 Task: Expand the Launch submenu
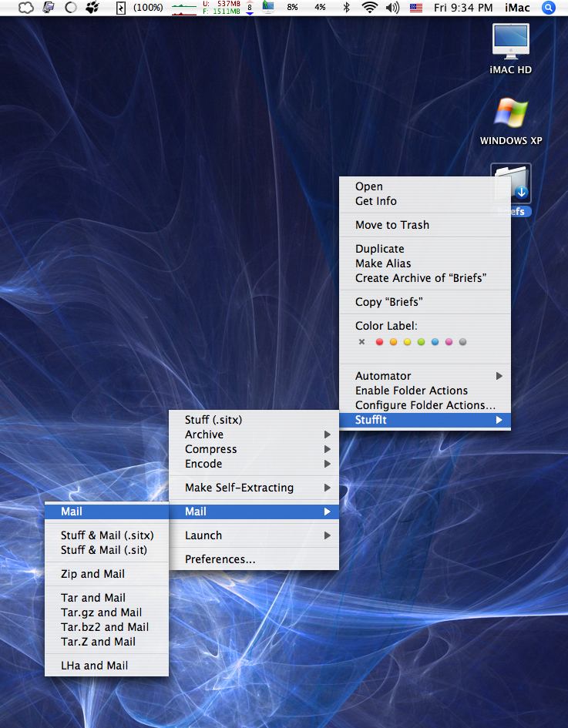click(x=254, y=535)
